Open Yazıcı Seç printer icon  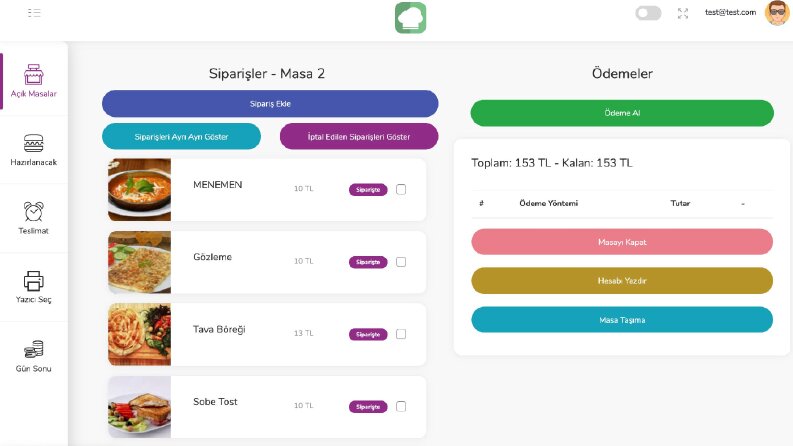tap(33, 281)
